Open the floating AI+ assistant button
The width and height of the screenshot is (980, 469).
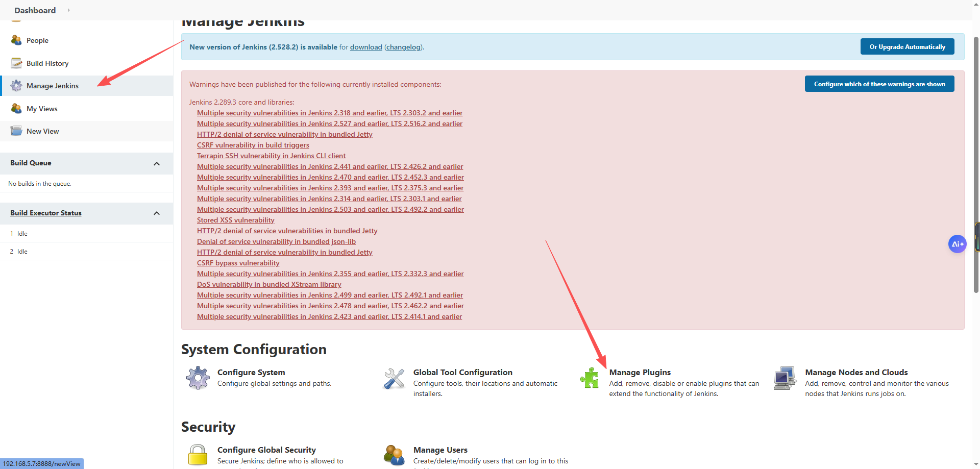coord(957,244)
